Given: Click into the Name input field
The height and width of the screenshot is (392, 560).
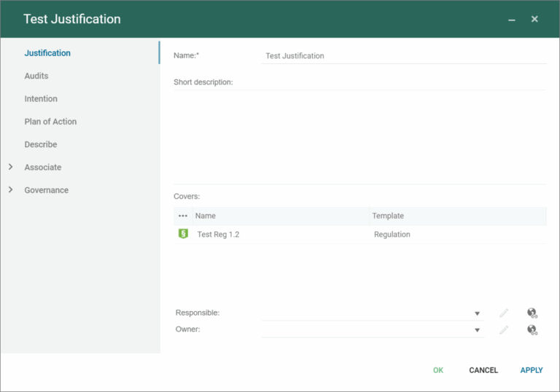Looking at the screenshot, I should click(403, 56).
